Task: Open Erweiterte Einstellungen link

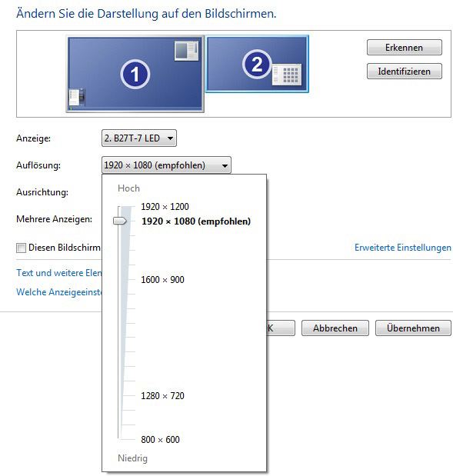Action: point(403,248)
